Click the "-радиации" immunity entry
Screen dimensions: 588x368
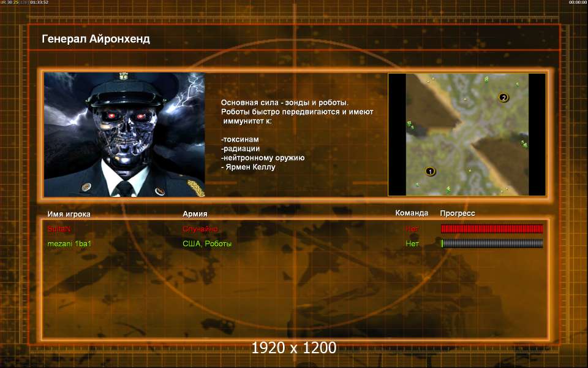click(240, 148)
